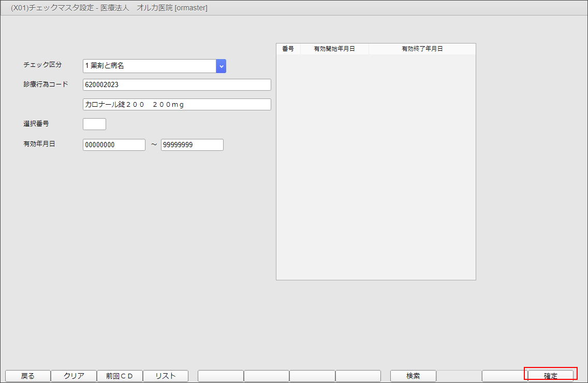Click the カロナール錠200 drug name field
Viewport: 588px width, 383px height.
click(x=177, y=105)
